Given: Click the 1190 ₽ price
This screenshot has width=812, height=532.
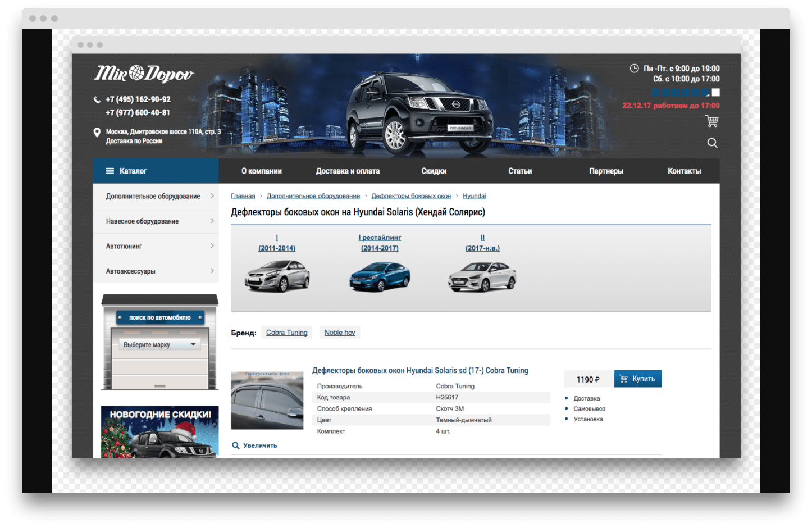Looking at the screenshot, I should [588, 379].
